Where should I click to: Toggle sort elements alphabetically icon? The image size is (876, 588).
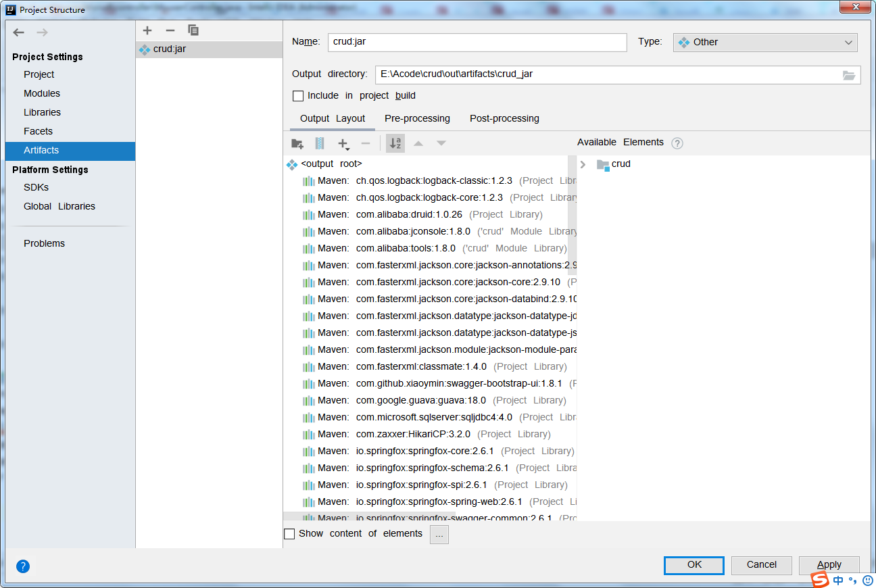tap(395, 143)
